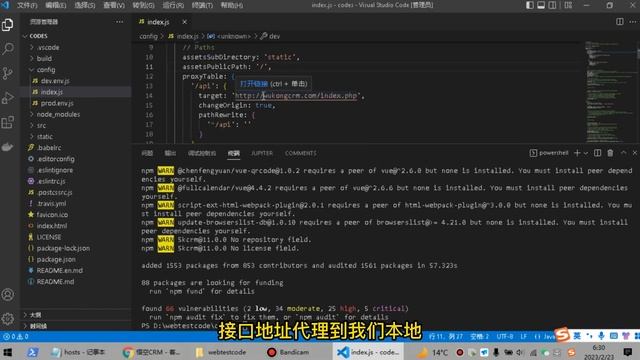Switch to the COMMENTS panel tab
This screenshot has height=360, width=640.
coord(300,153)
